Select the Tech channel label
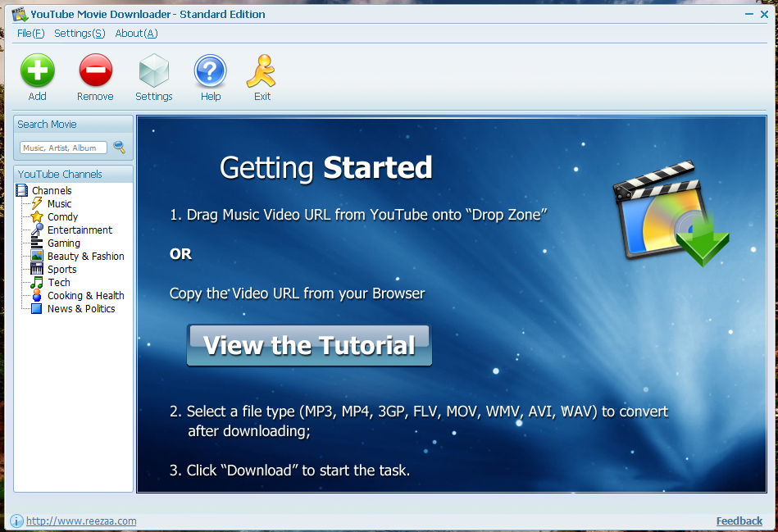 click(59, 282)
